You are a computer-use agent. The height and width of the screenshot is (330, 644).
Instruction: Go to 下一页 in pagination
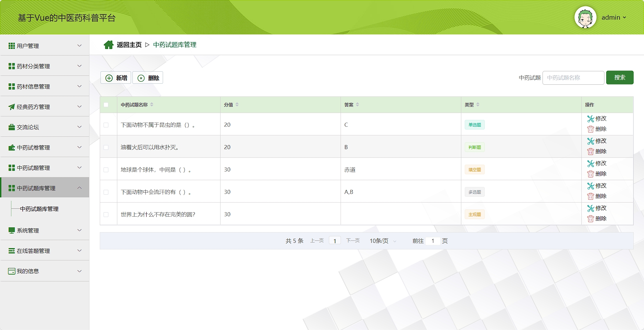coord(353,241)
